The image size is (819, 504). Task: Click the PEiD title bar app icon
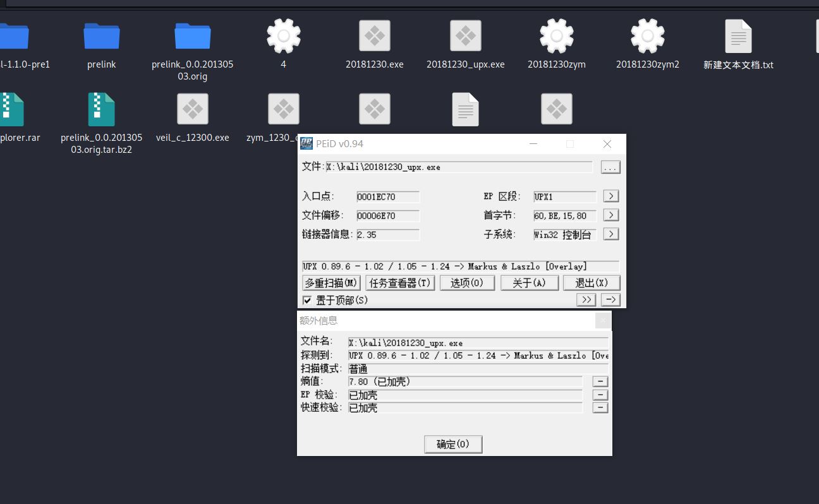pos(306,143)
